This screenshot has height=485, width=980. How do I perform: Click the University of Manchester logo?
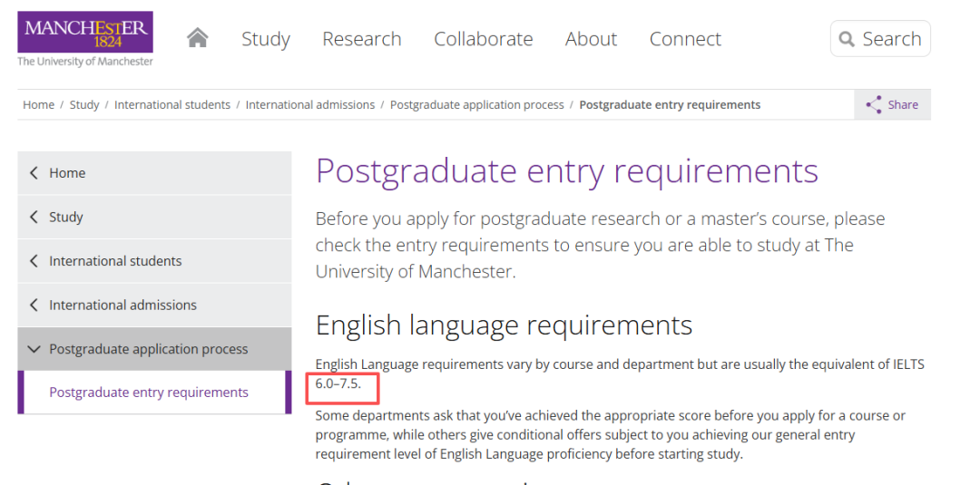[85, 38]
